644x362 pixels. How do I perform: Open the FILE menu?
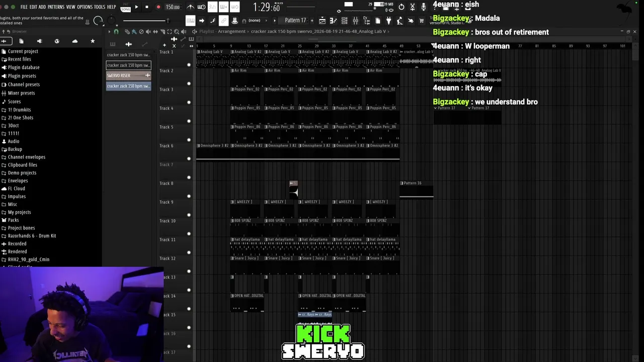click(24, 7)
